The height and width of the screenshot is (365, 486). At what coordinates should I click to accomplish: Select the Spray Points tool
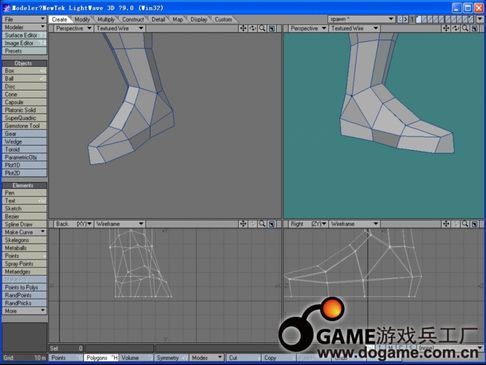pos(24,264)
